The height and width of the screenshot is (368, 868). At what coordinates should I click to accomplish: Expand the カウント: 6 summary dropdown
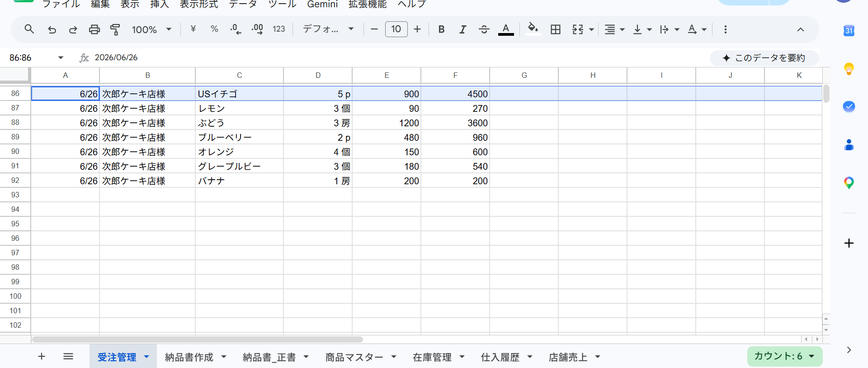pos(785,356)
